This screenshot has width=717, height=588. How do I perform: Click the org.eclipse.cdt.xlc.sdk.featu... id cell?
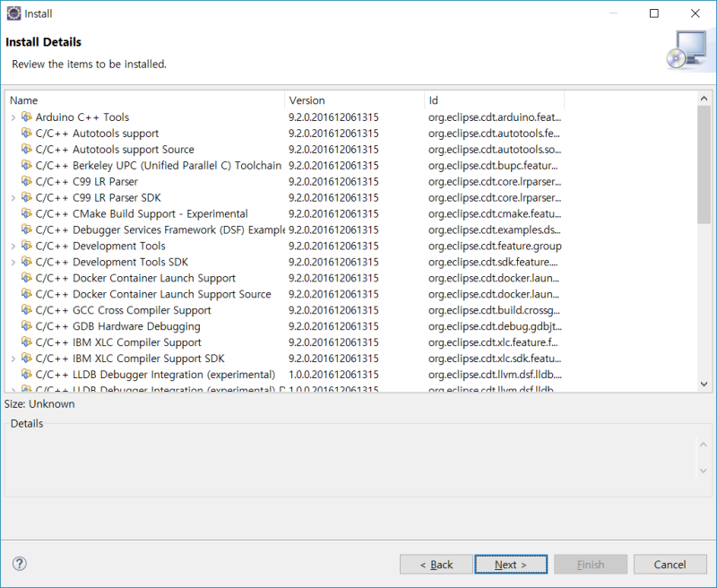click(x=495, y=358)
